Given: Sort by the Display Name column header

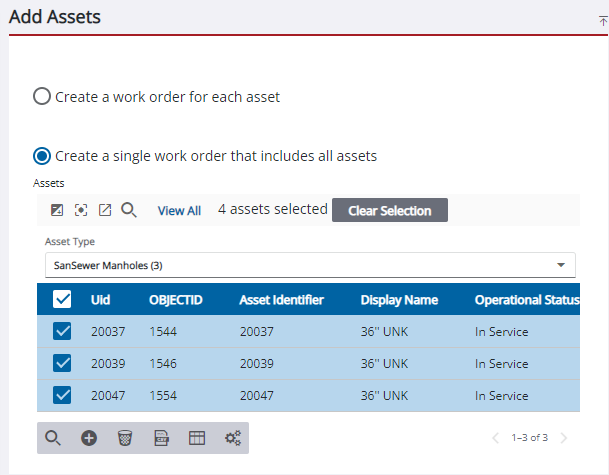Looking at the screenshot, I should pyautogui.click(x=399, y=300).
